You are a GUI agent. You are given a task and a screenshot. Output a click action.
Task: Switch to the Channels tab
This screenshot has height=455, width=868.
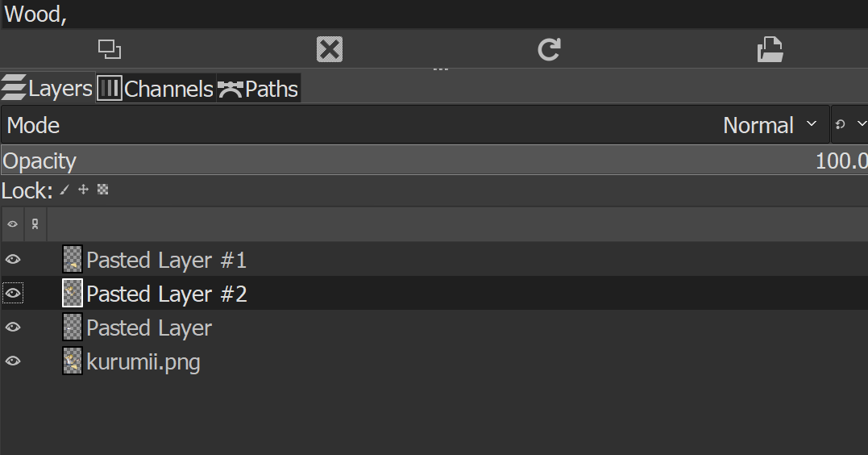(156, 89)
